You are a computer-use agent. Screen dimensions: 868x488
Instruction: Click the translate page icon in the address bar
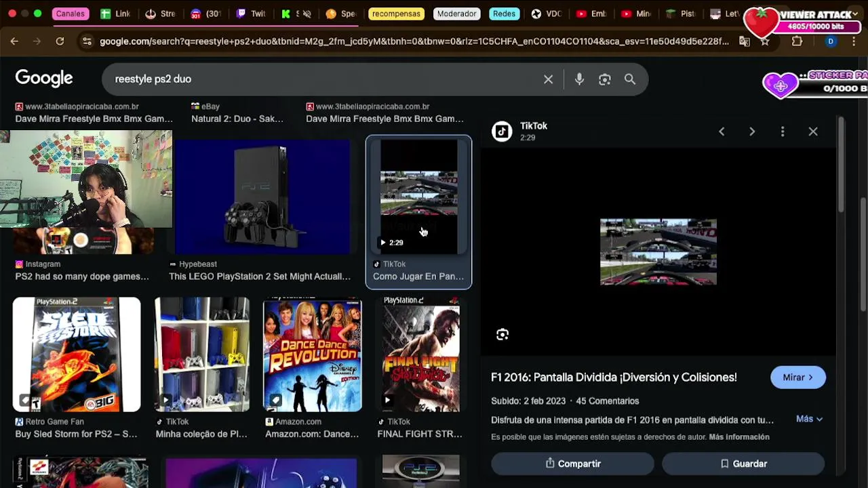[x=745, y=41]
